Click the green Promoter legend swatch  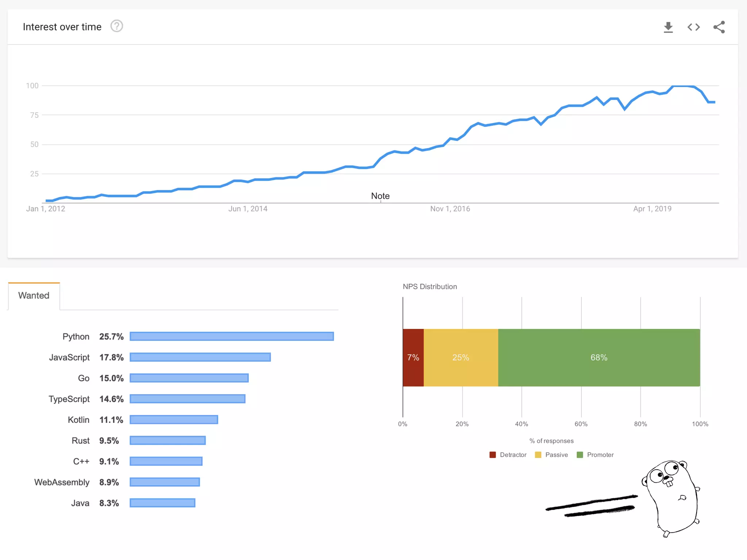[580, 455]
